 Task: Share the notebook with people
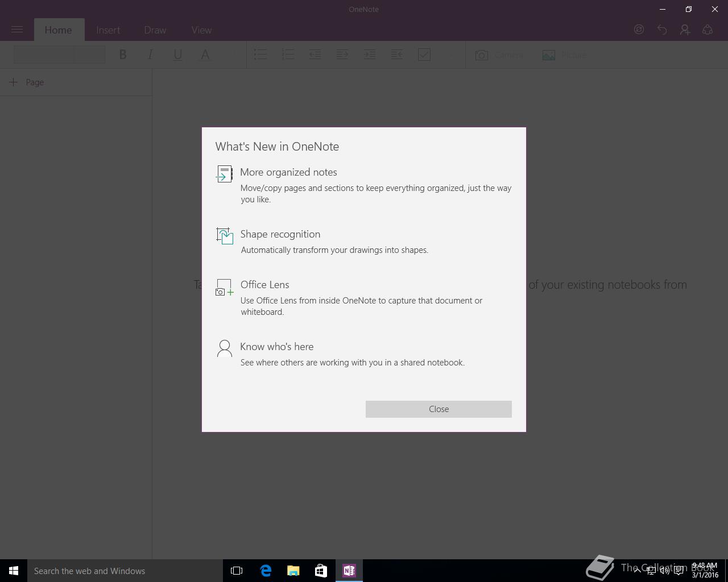[x=685, y=30]
